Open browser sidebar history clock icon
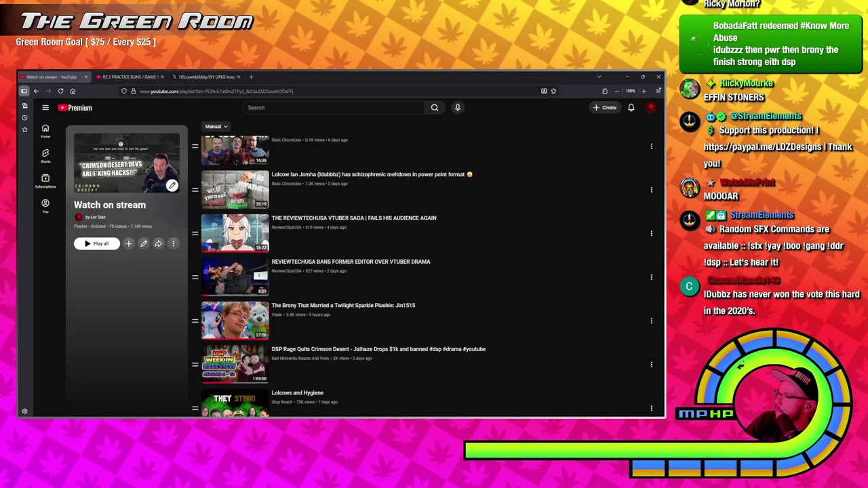Viewport: 868px width, 488px height. [x=24, y=117]
